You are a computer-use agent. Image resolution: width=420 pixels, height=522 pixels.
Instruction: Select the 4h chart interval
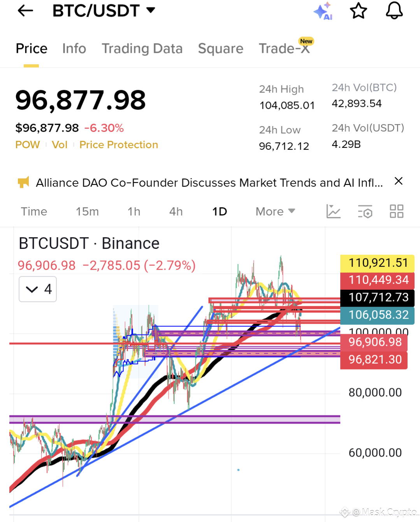click(x=176, y=211)
